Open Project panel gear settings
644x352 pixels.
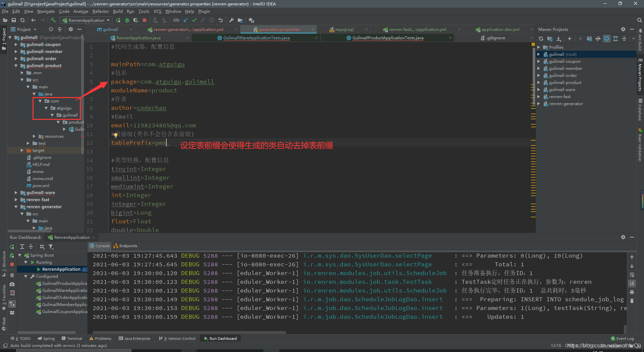[x=71, y=29]
